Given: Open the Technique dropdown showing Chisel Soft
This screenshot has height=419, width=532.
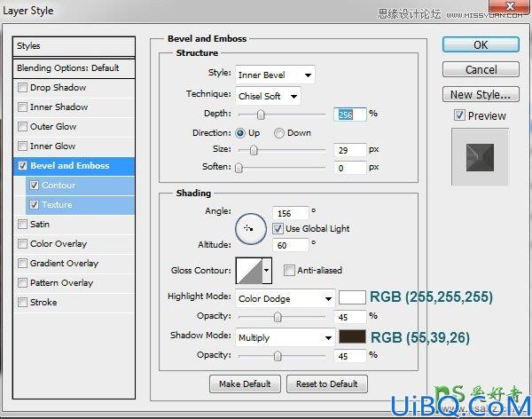Looking at the screenshot, I should 268,96.
